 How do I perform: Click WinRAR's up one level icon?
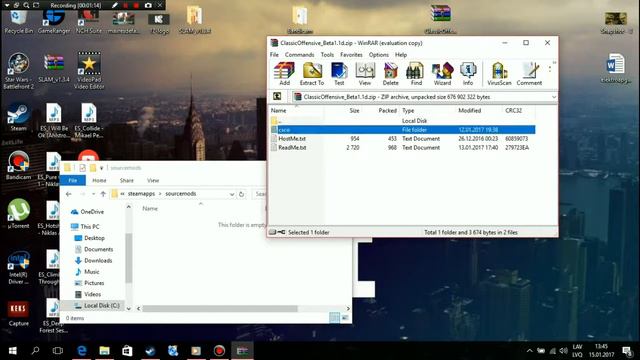(x=277, y=96)
